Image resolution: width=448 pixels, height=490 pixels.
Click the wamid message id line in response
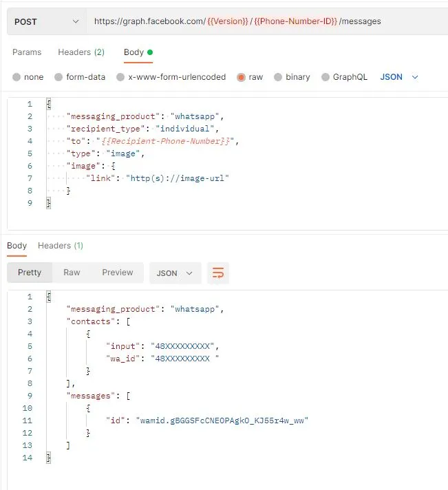(206, 420)
